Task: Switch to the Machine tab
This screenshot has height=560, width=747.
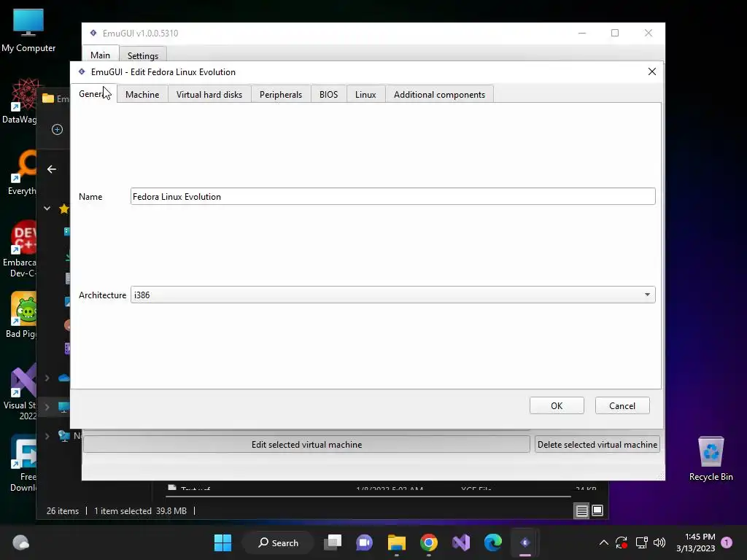Action: pyautogui.click(x=142, y=94)
